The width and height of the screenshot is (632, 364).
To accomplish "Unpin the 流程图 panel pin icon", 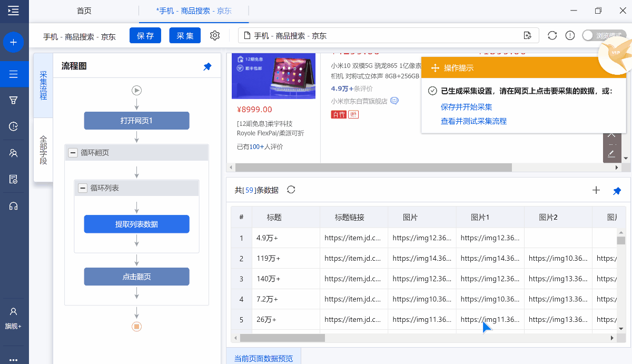I will click(x=208, y=66).
